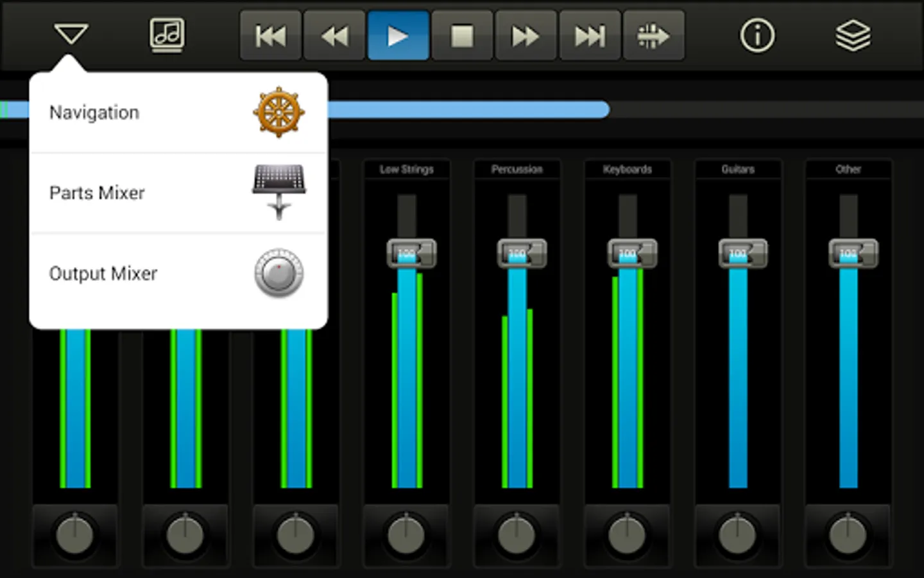
Task: Start playback with the play button
Action: [x=398, y=35]
